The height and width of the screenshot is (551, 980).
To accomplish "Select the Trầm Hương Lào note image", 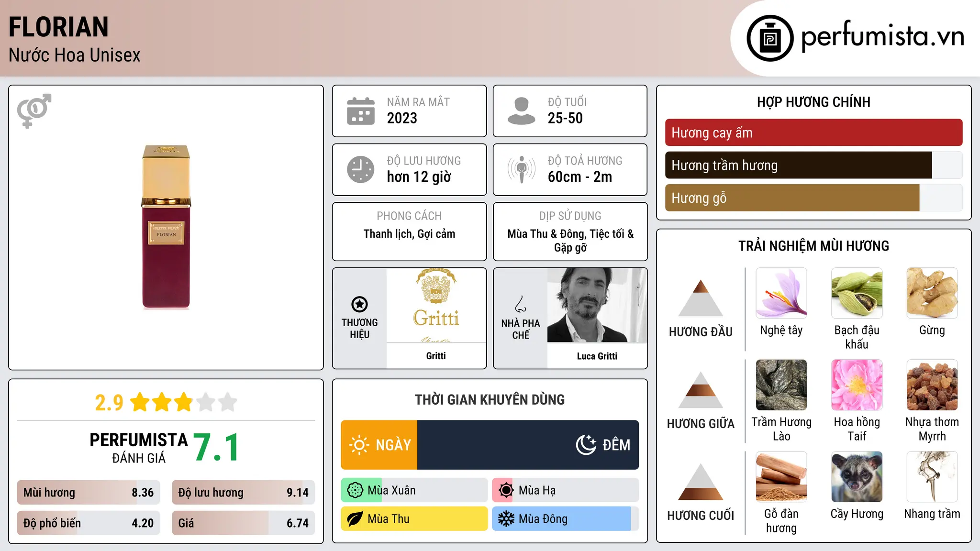I will click(781, 385).
